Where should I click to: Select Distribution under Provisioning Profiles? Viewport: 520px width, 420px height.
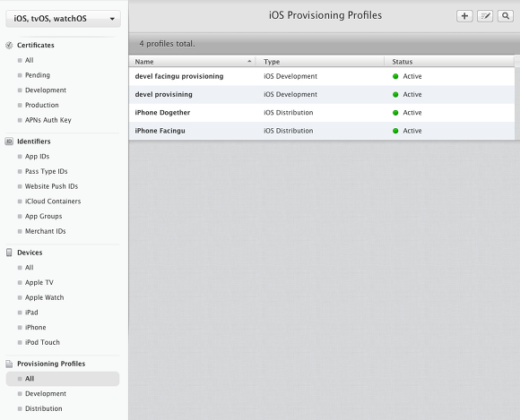pos(43,408)
